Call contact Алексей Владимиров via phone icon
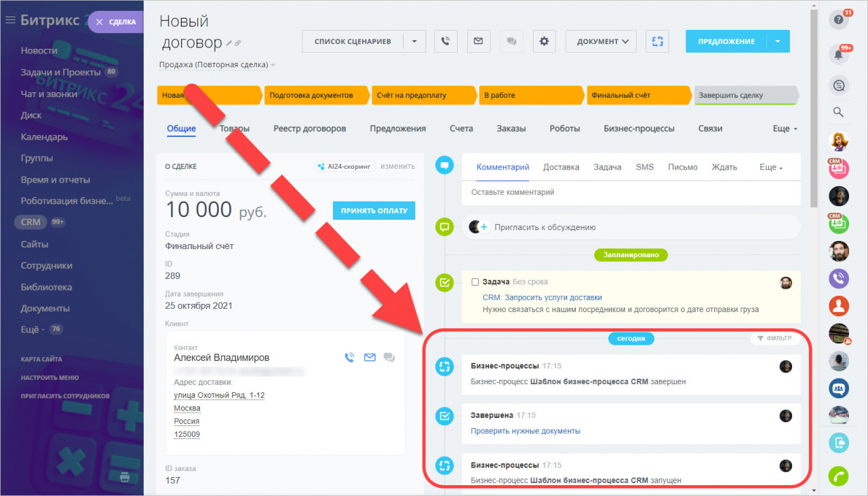The width and height of the screenshot is (868, 496). click(x=349, y=357)
